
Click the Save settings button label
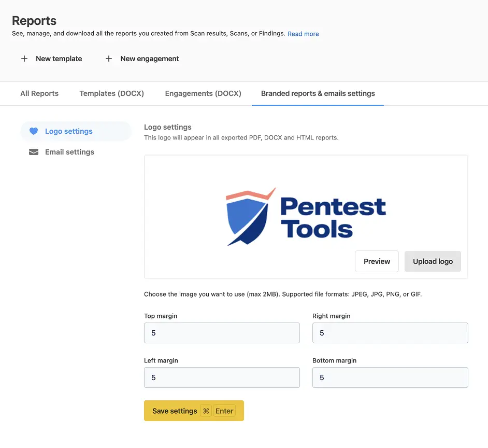175,411
